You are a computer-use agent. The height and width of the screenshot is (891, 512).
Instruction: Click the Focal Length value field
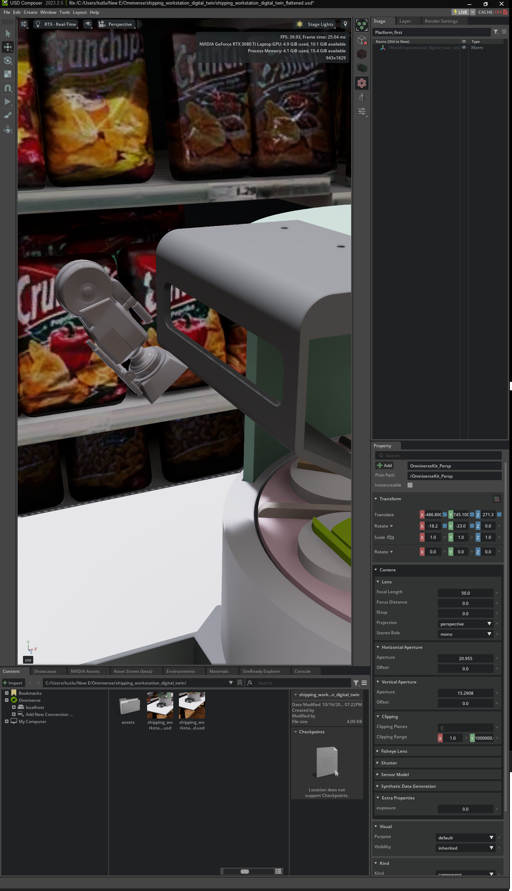[465, 593]
